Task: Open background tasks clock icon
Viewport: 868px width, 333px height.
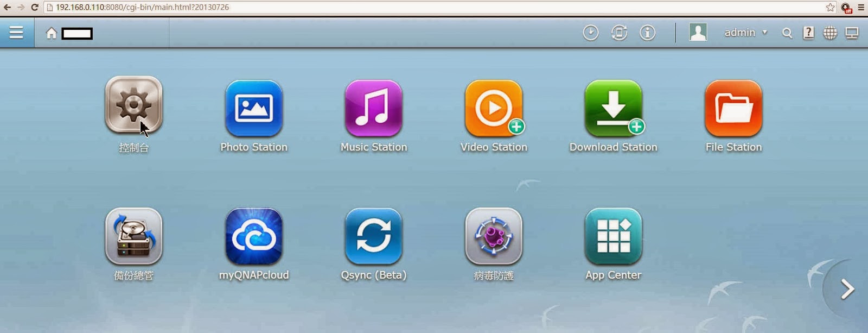Action: pos(591,33)
